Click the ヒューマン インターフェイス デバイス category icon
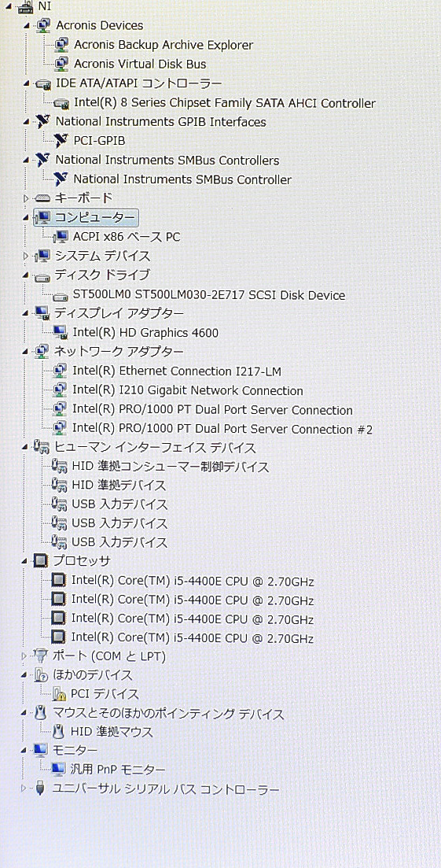Image resolution: width=441 pixels, height=868 pixels. 42,447
